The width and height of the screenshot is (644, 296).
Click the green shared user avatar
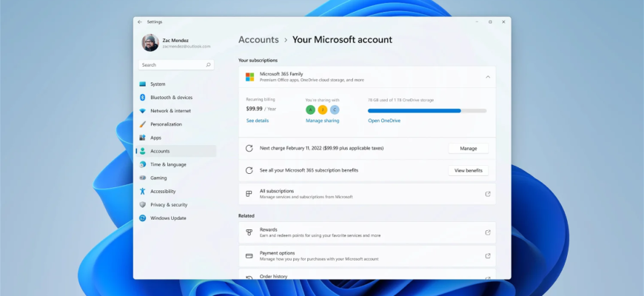tap(310, 110)
